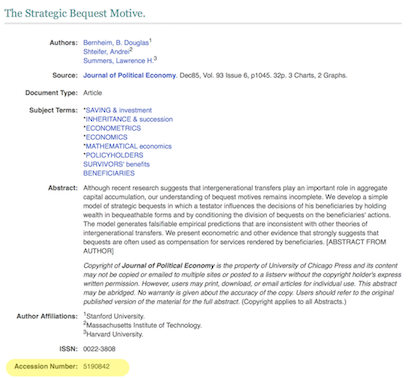Click the Author Affiliations field label
This screenshot has height=378, width=412.
47,316
